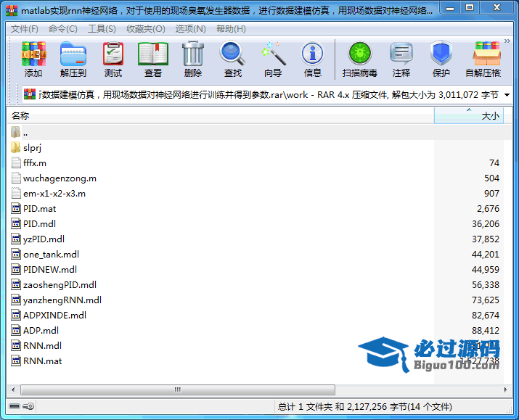
Task: Click the size value 88,412
Action: click(x=486, y=330)
